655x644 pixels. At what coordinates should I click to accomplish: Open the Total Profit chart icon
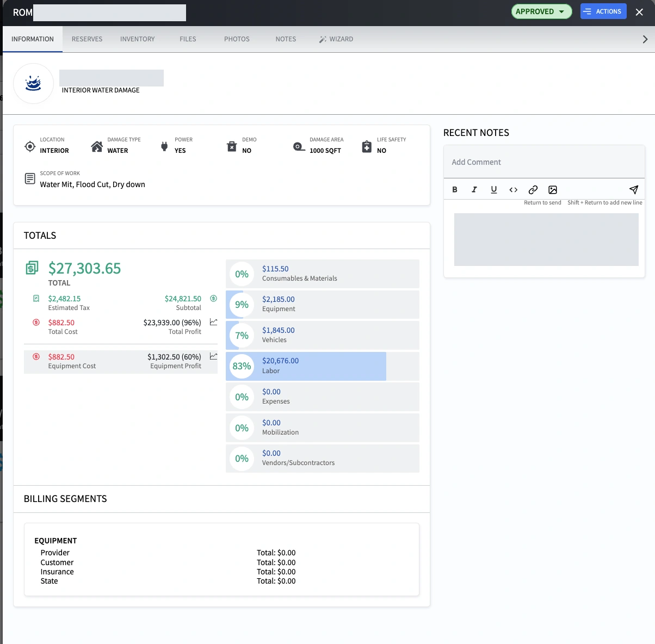pos(213,323)
